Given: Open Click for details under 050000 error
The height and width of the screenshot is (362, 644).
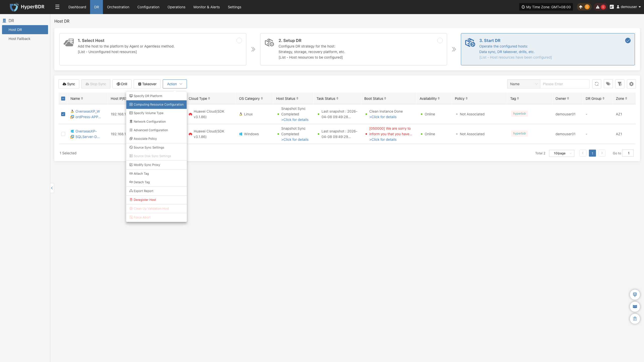Looking at the screenshot, I should (x=383, y=140).
